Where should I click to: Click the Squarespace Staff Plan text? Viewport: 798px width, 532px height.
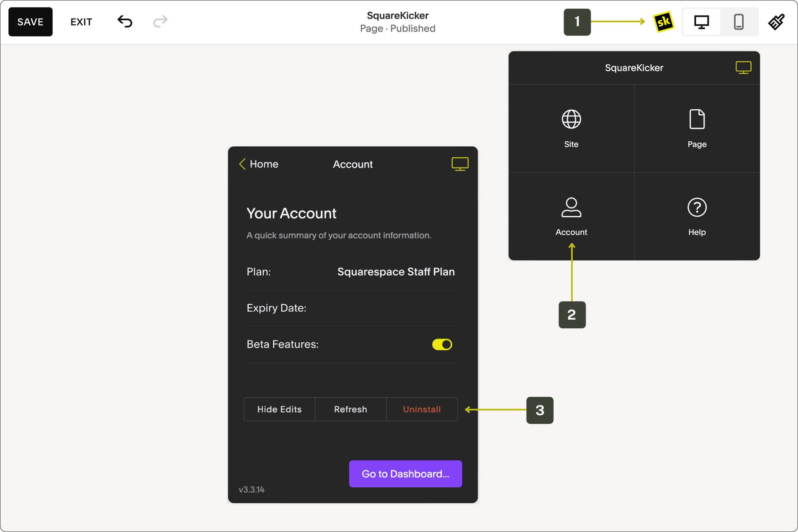pos(396,272)
